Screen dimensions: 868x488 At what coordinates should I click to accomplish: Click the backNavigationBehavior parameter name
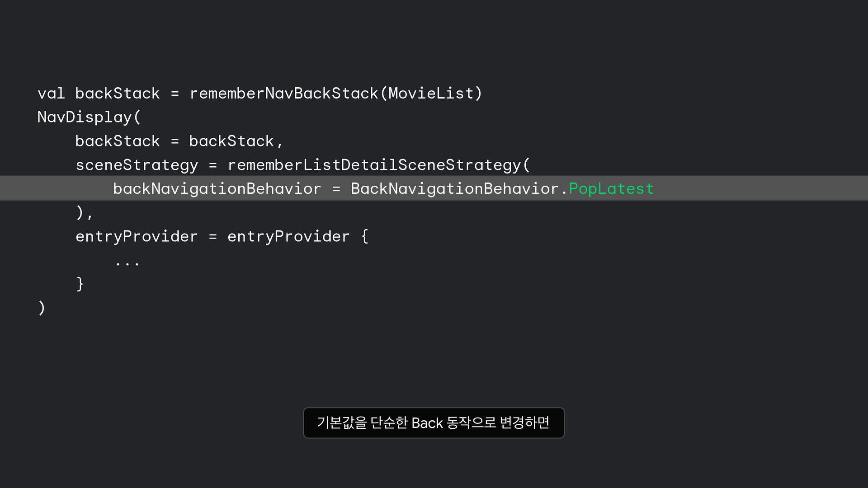pos(217,189)
